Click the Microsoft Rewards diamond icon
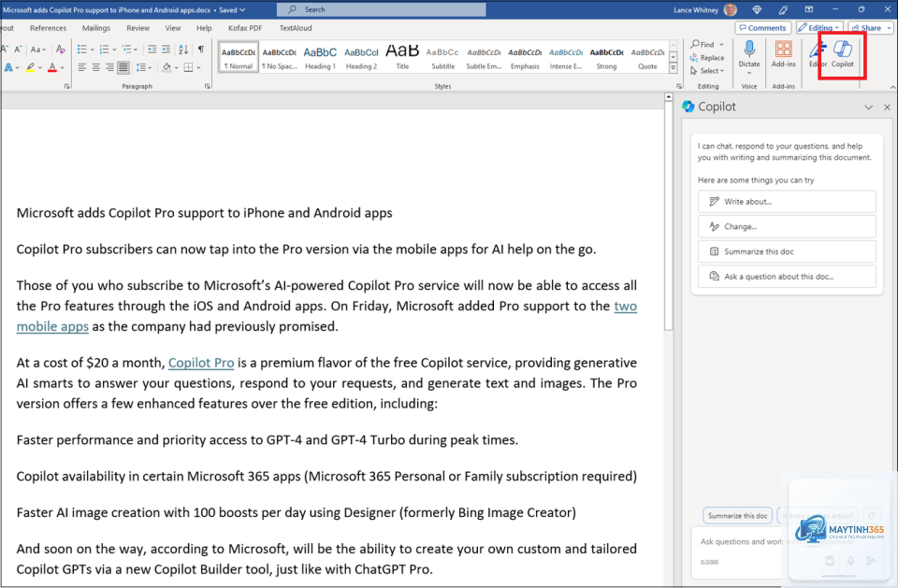Screen dimensions: 898x588 757,9
